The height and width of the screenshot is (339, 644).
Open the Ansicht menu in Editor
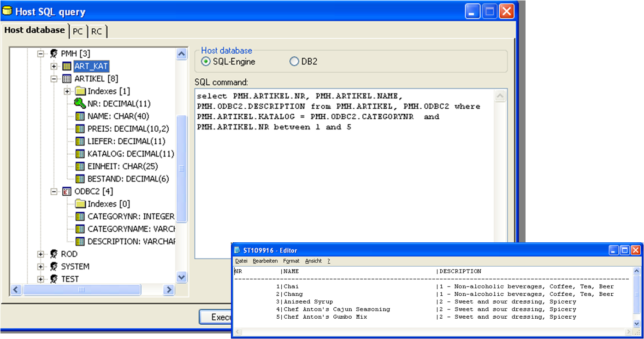[x=313, y=261]
